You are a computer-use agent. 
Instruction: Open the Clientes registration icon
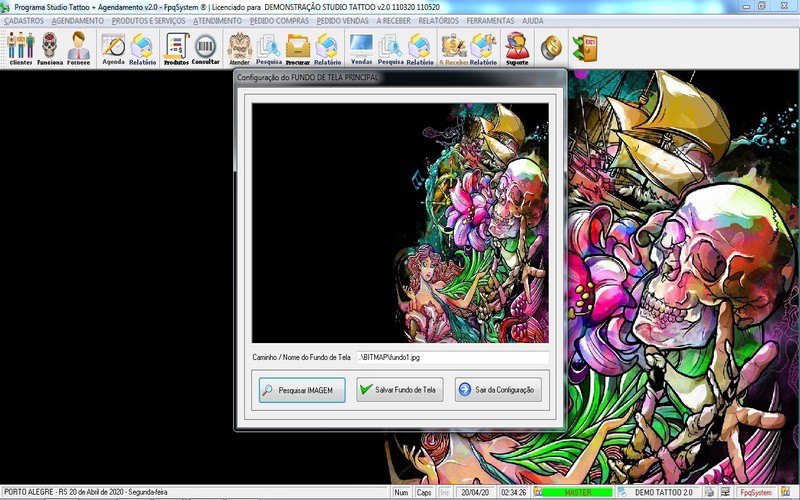20,48
